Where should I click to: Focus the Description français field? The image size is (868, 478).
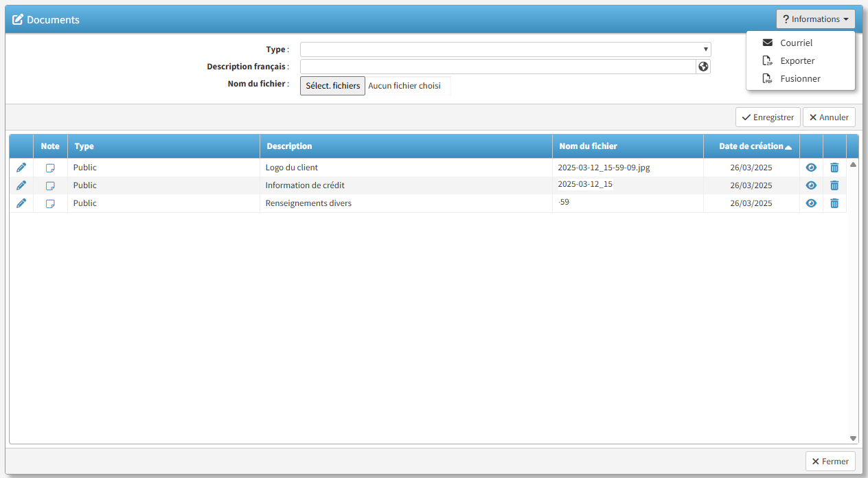499,67
